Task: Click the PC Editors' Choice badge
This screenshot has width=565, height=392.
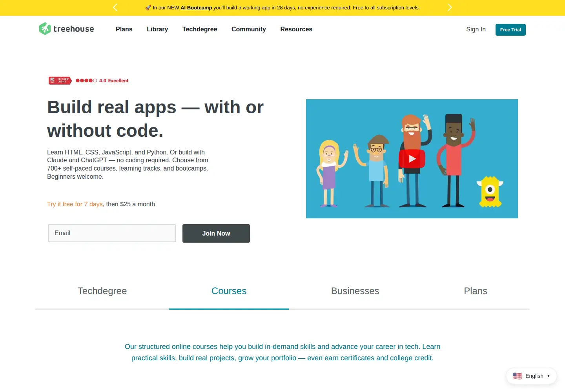Action: pos(60,80)
